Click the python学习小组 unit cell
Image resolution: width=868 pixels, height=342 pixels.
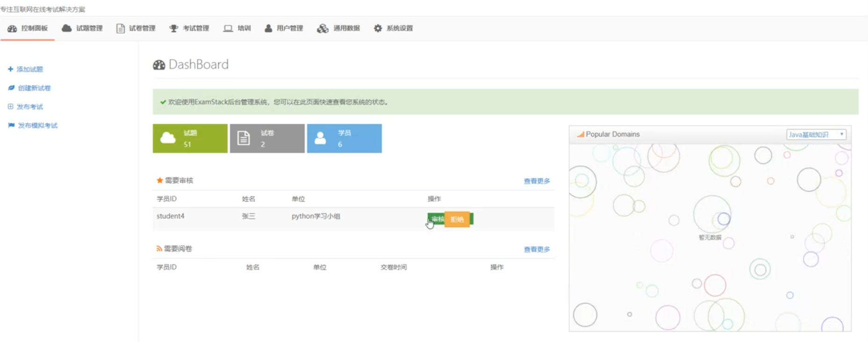tap(316, 216)
